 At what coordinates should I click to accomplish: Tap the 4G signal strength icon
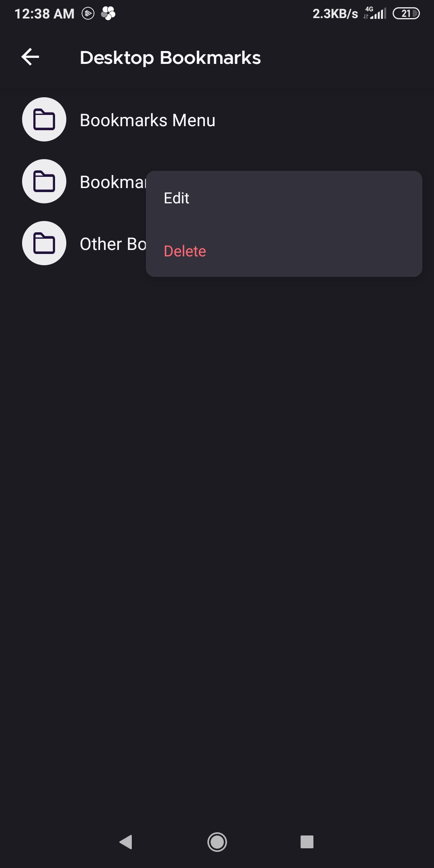[x=375, y=13]
